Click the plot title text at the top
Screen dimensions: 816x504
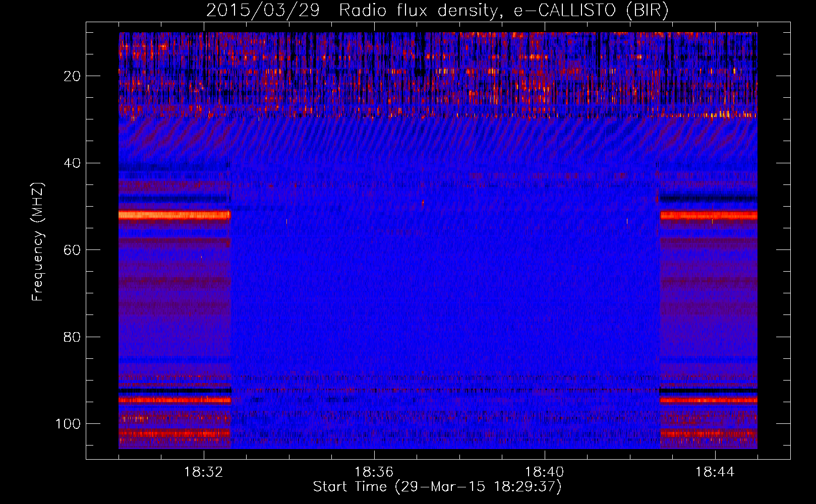(437, 10)
